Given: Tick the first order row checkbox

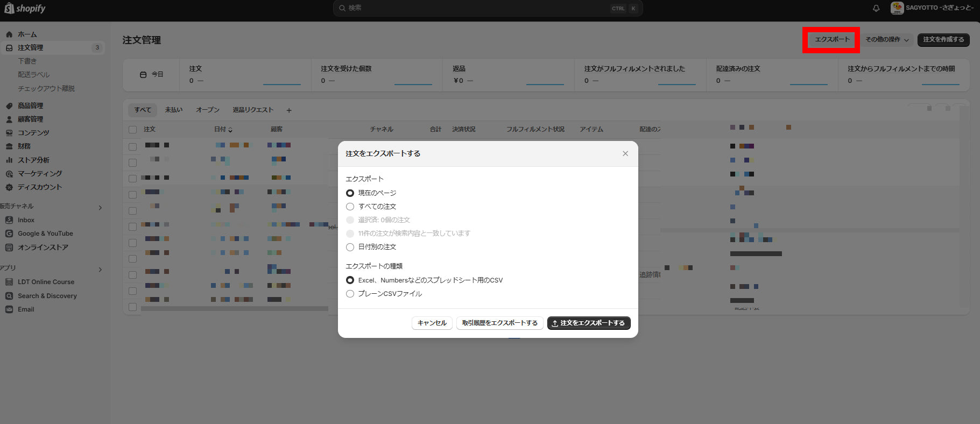Looking at the screenshot, I should (132, 146).
